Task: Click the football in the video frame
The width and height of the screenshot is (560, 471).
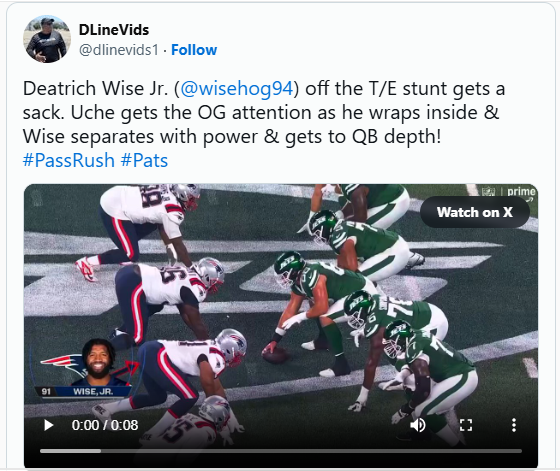Action: (x=275, y=356)
